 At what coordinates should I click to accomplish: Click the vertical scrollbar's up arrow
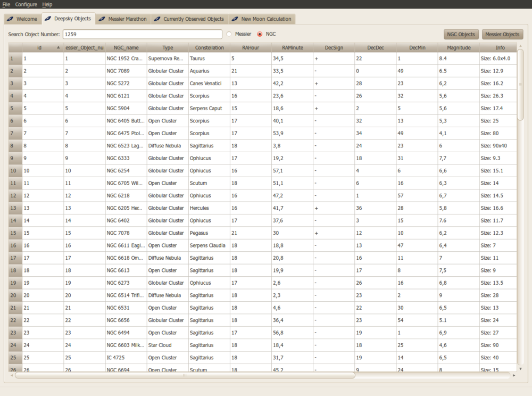pyautogui.click(x=521, y=46)
